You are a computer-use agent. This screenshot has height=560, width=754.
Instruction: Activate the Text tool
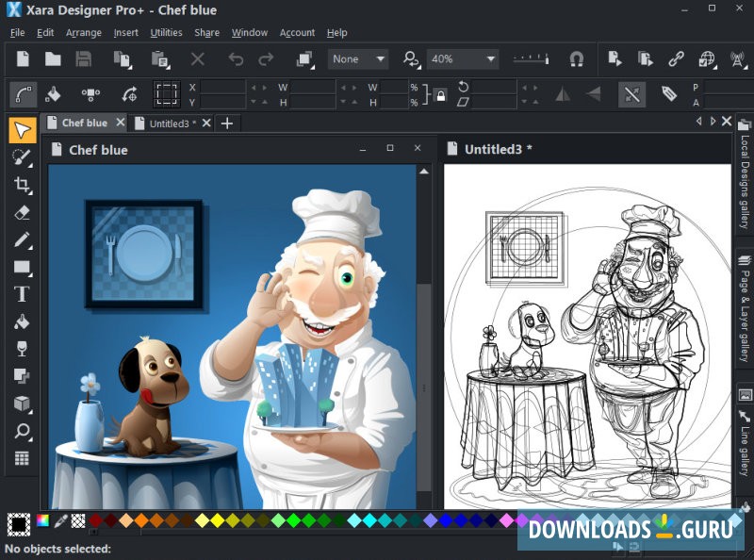pos(21,293)
